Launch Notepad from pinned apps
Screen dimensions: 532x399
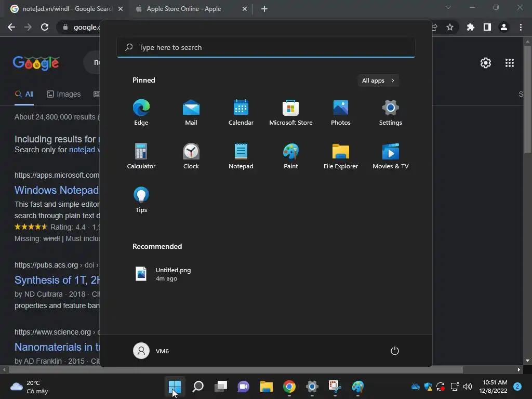tap(241, 156)
